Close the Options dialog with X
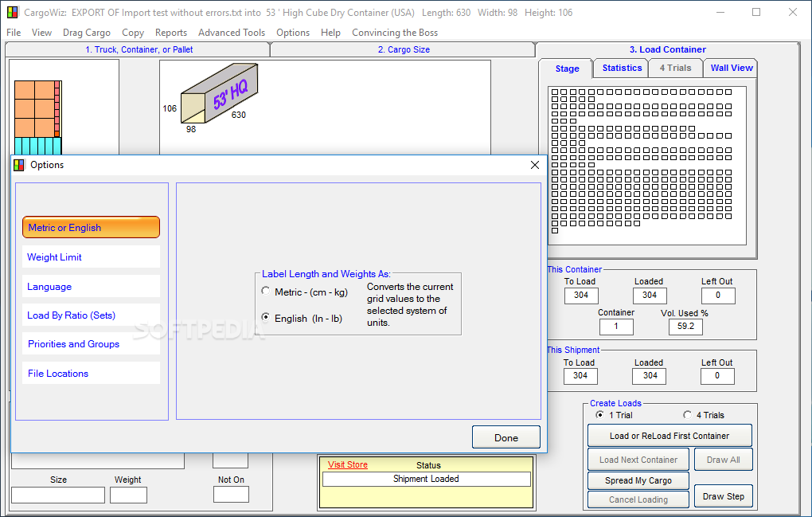This screenshot has height=517, width=812. [x=535, y=165]
